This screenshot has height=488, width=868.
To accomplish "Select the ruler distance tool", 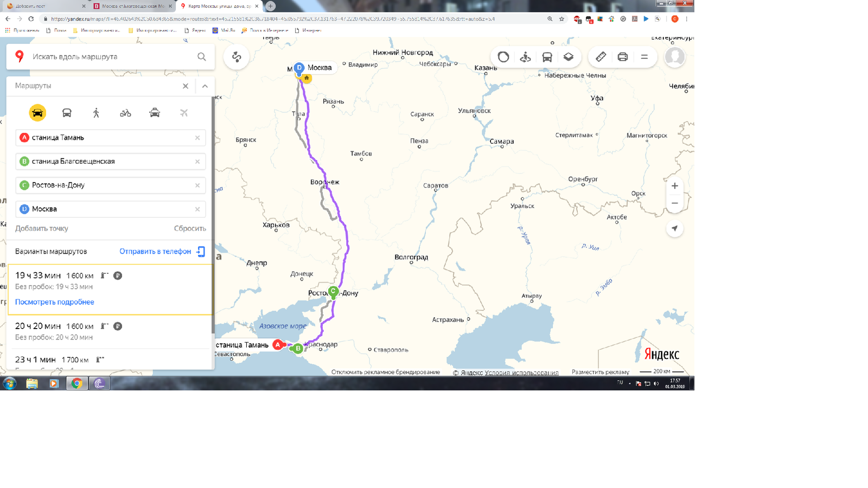I will click(x=601, y=57).
